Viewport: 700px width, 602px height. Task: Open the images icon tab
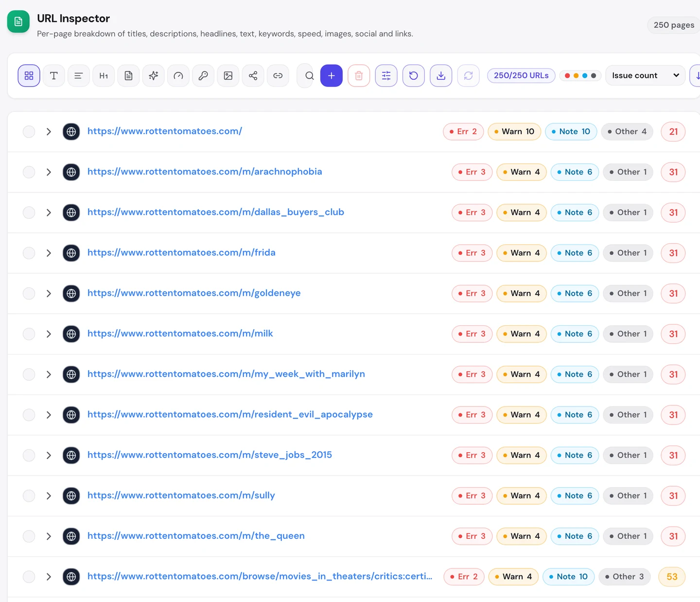[x=228, y=76]
